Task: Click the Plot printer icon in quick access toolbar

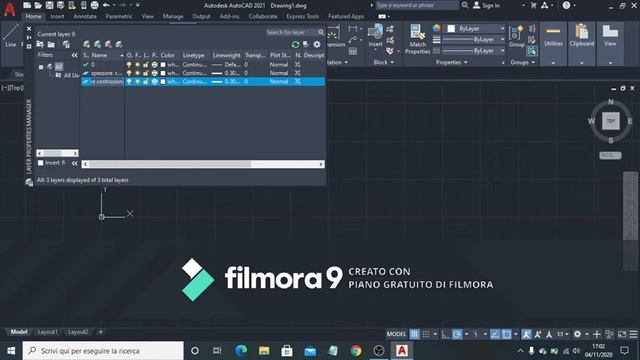Action: point(94,5)
